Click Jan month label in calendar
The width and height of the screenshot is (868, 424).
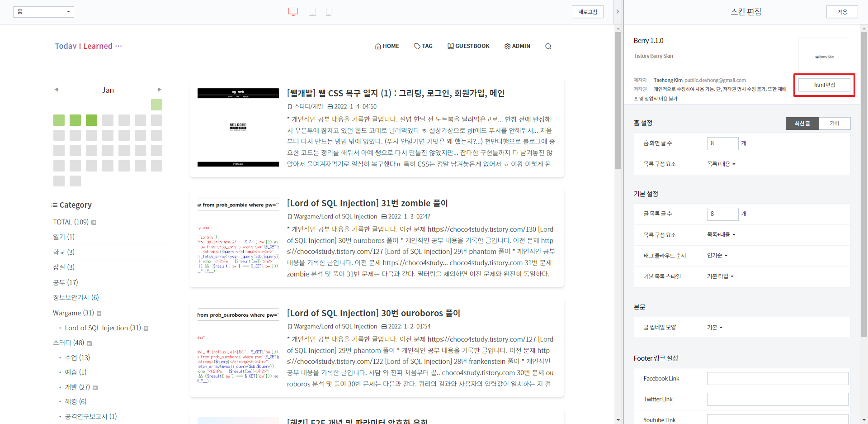coord(108,90)
